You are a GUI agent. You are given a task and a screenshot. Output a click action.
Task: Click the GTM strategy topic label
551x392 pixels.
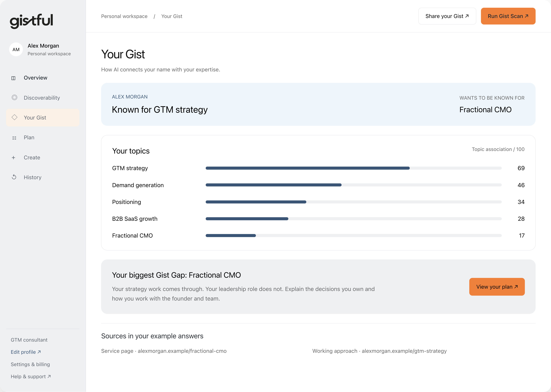130,168
